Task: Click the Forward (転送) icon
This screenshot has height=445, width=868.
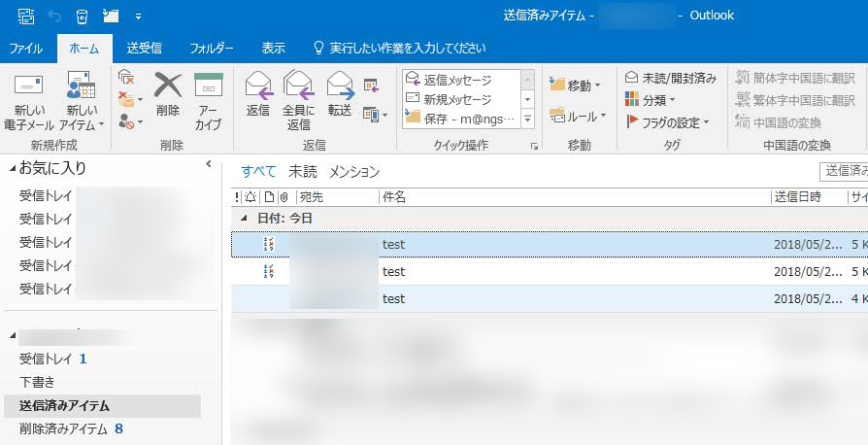Action: point(340,86)
